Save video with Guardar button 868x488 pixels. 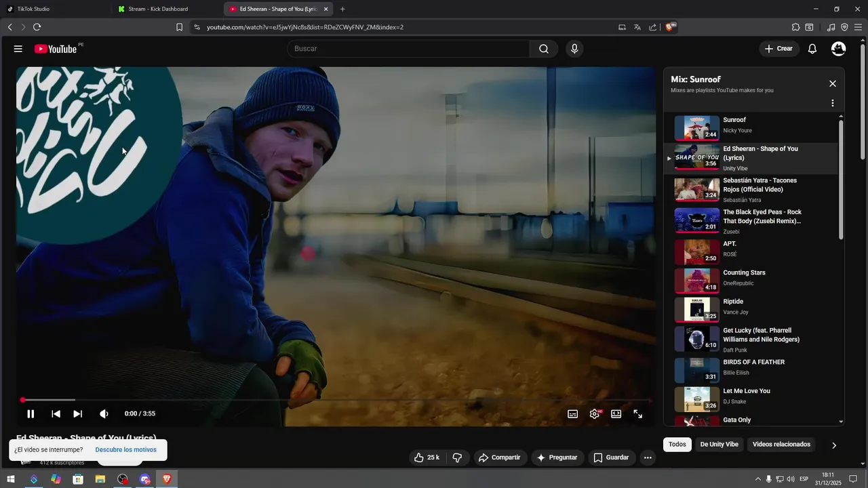click(612, 457)
